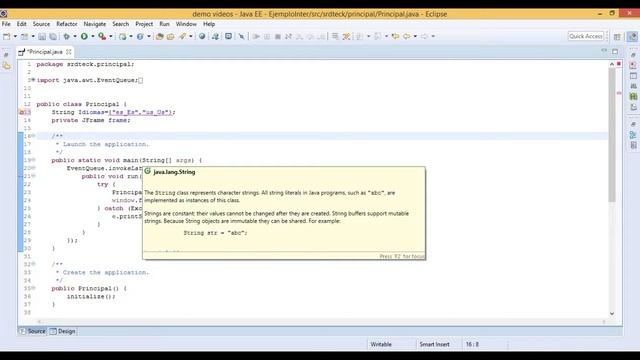Viewport: 640px width, 360px height.
Task: Open the Run menu
Action: coord(164,24)
